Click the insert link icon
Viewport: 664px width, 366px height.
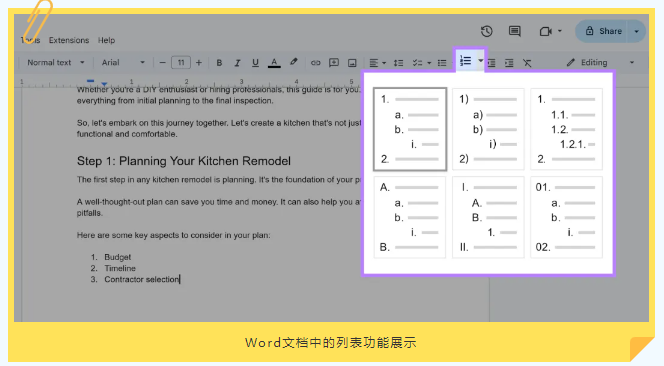315,63
